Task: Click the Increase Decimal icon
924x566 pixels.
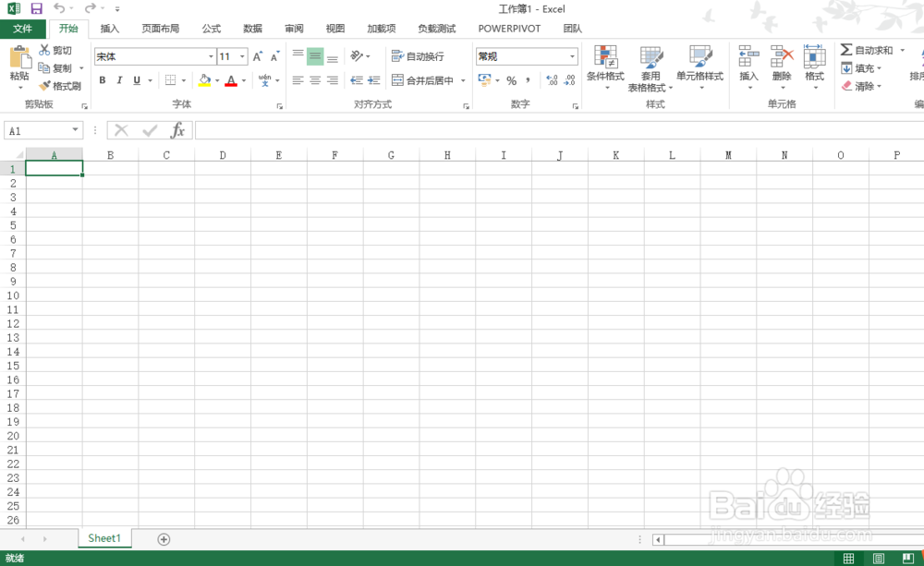Action: (x=551, y=81)
